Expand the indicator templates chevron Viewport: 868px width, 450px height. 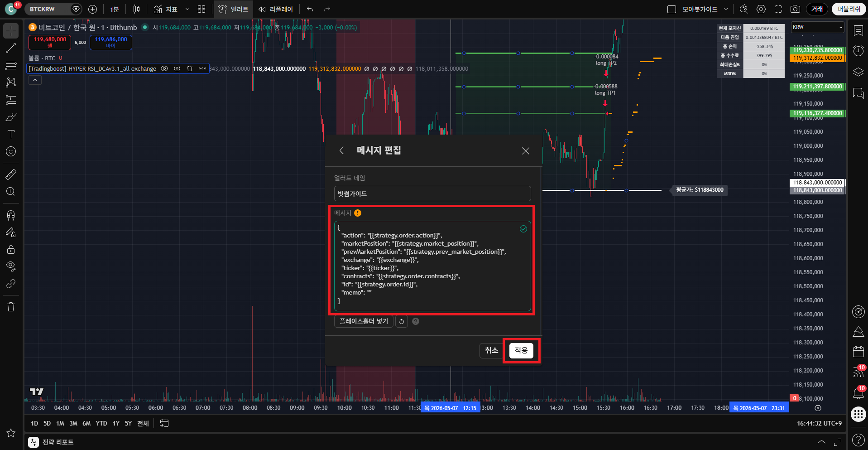click(187, 9)
